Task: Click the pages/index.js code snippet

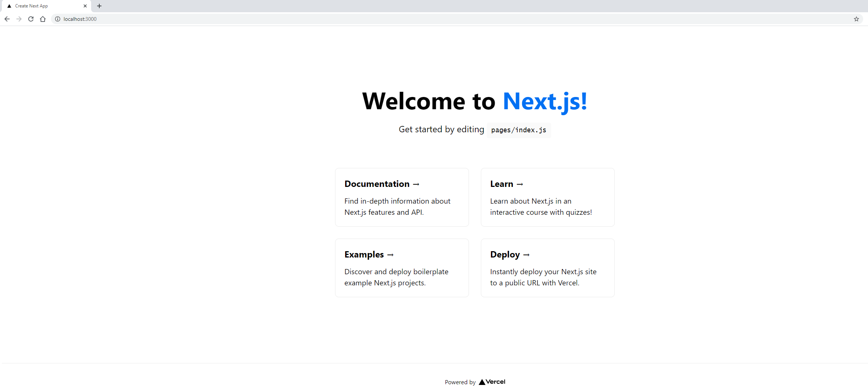Action: point(519,130)
